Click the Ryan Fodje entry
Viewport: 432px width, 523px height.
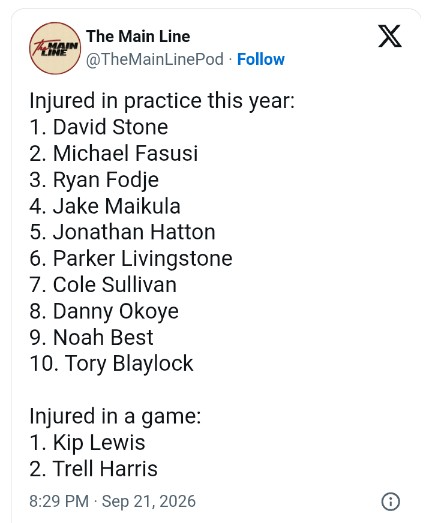tap(94, 180)
